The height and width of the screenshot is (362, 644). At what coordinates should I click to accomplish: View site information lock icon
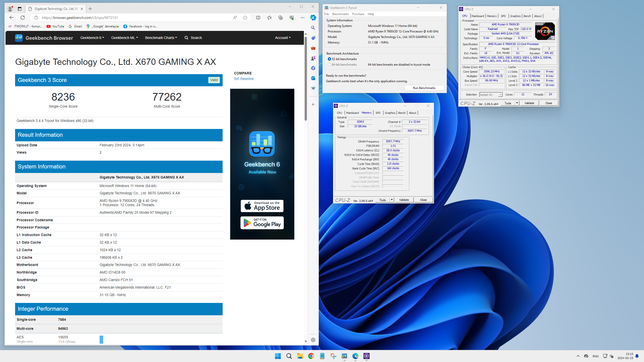click(x=36, y=18)
